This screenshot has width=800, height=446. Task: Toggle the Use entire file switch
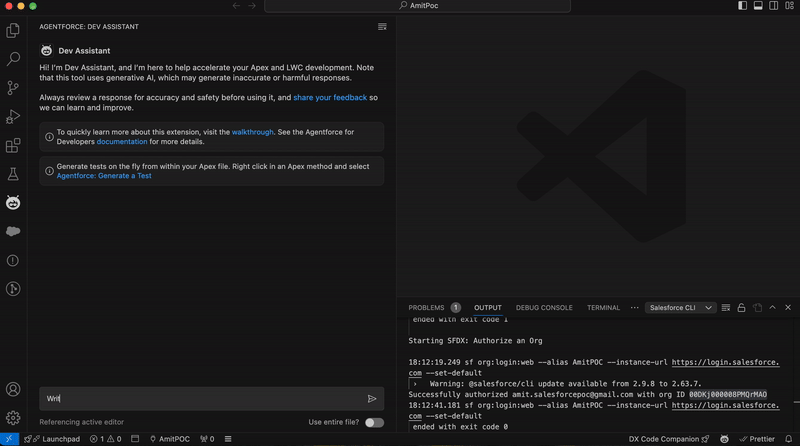(374, 423)
